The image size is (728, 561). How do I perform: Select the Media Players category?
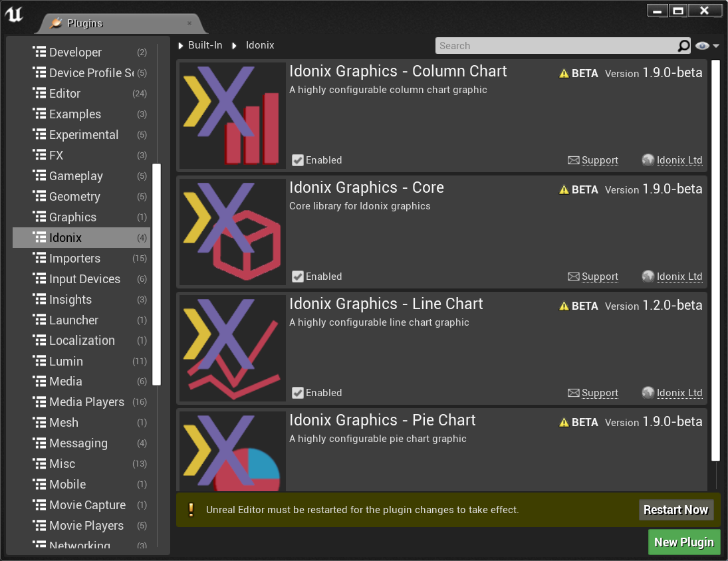point(82,402)
